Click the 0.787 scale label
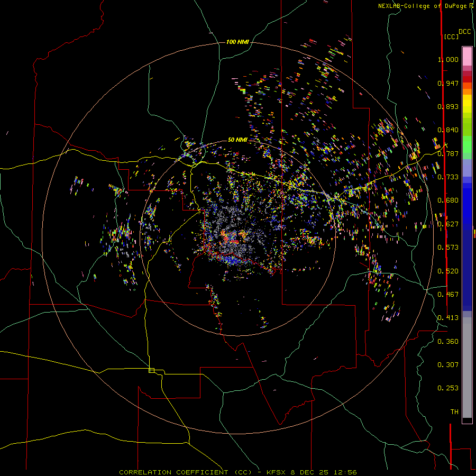 pyautogui.click(x=448, y=153)
